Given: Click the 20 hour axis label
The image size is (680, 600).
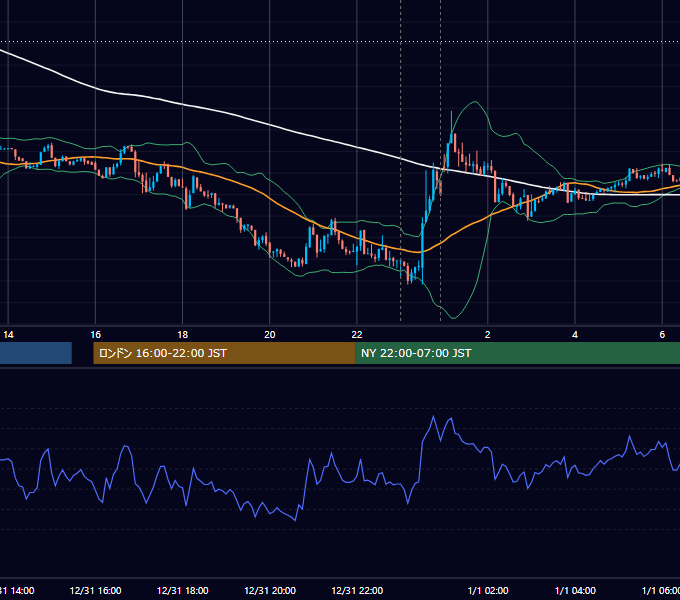Looking at the screenshot, I should pos(270,335).
